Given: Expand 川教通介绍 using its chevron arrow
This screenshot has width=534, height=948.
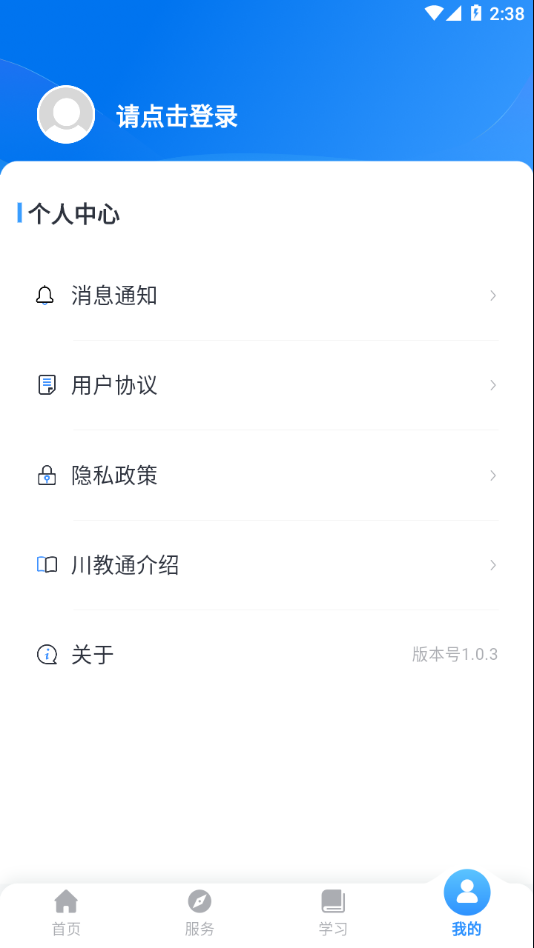Looking at the screenshot, I should pyautogui.click(x=493, y=565).
